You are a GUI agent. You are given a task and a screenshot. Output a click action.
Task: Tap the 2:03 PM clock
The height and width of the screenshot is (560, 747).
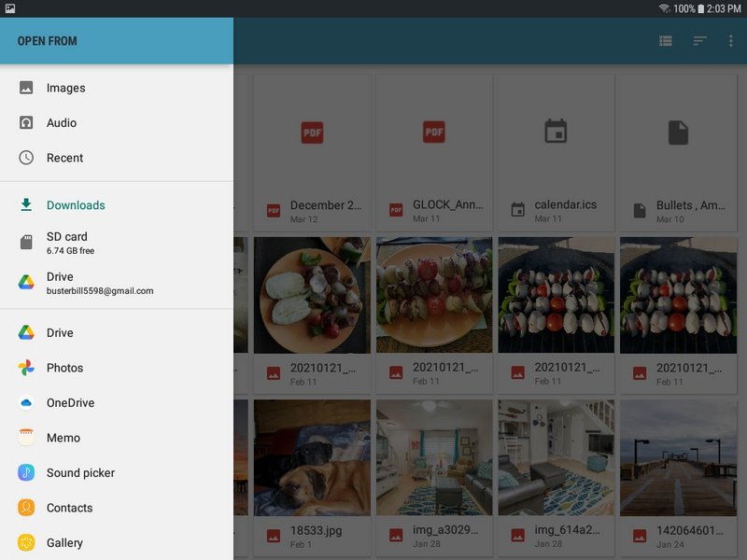(x=724, y=8)
